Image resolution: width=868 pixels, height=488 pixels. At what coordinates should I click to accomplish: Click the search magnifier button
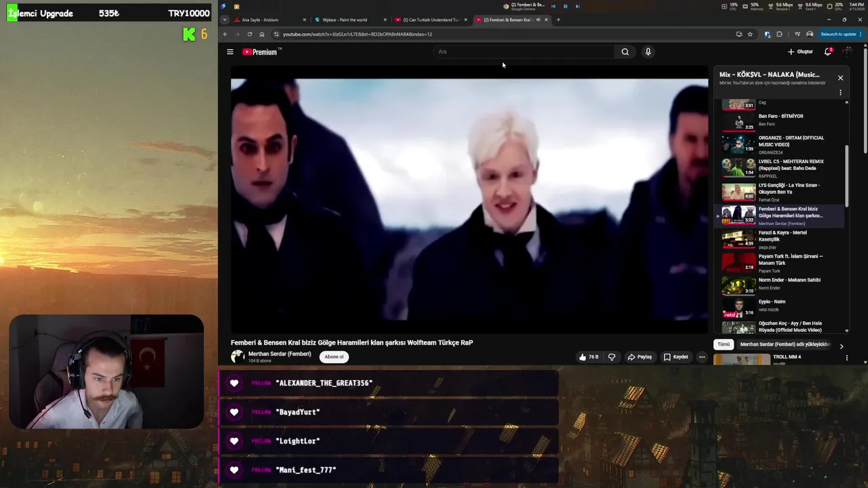(625, 52)
